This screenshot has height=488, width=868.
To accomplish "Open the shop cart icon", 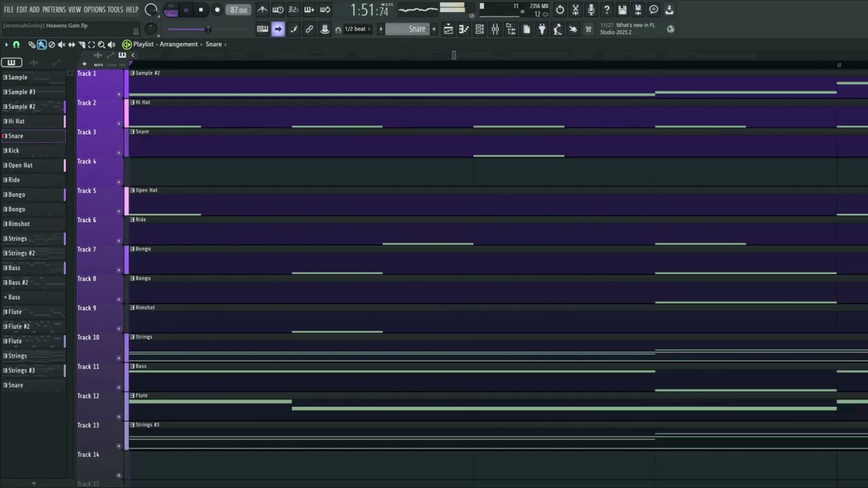I will point(589,29).
